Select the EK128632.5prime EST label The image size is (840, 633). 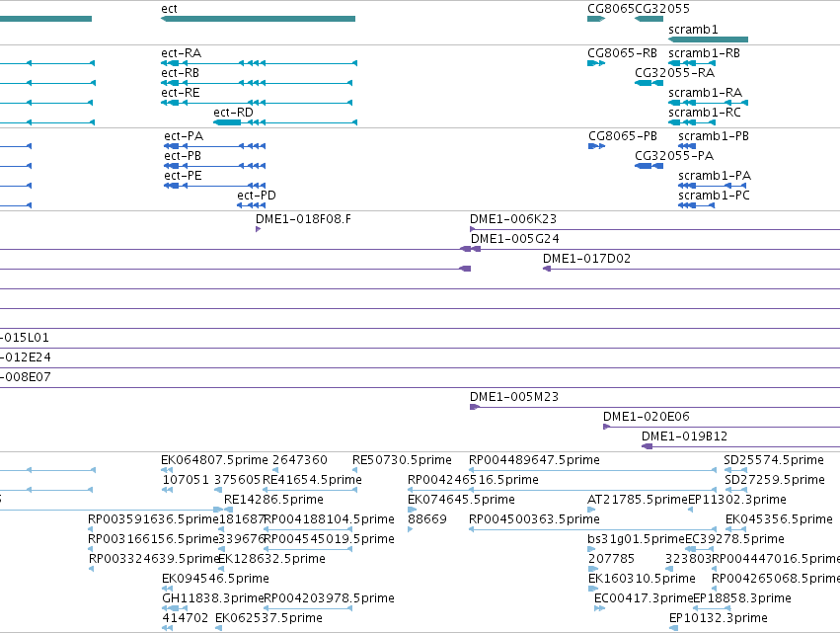point(271,560)
